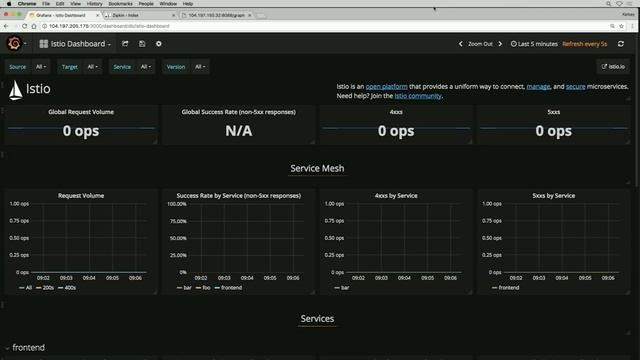
Task: Save the dashboard using disk icon
Action: coord(142,44)
